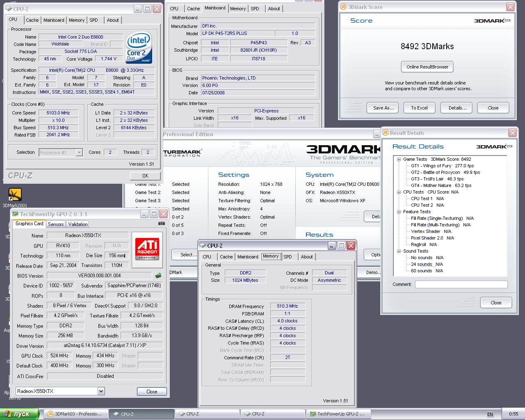The image size is (525, 420).
Task: Activate TechPowerUp GPU-Z taskbar button
Action: [x=338, y=414]
